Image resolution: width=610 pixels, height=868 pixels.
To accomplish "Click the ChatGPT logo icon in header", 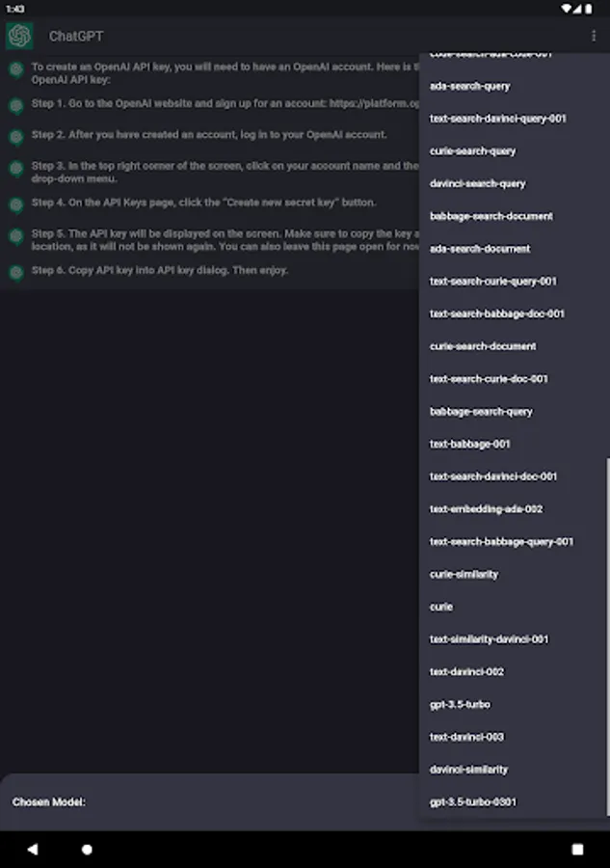I will pos(19,36).
